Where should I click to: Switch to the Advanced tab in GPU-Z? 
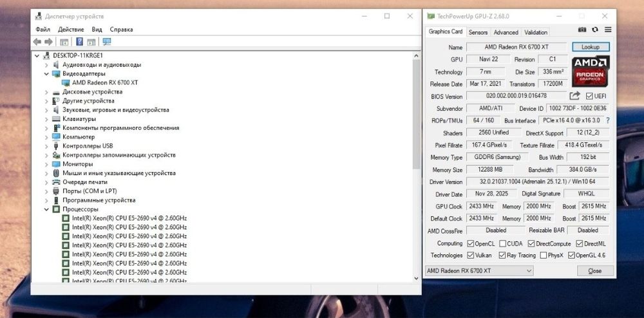[x=506, y=32]
